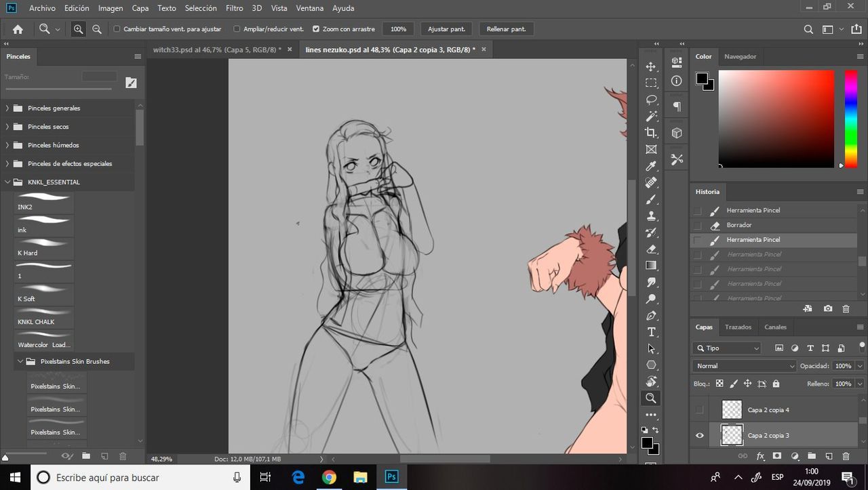The image size is (868, 490).
Task: Select the Rotate View hand tool
Action: (x=651, y=382)
